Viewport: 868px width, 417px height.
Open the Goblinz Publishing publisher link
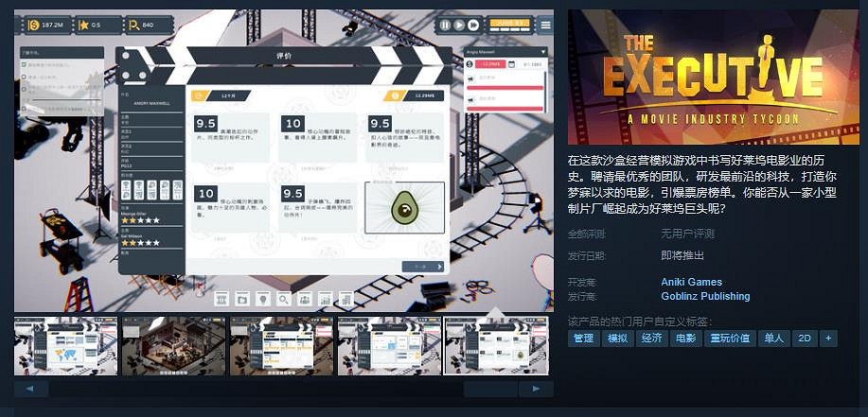click(705, 296)
